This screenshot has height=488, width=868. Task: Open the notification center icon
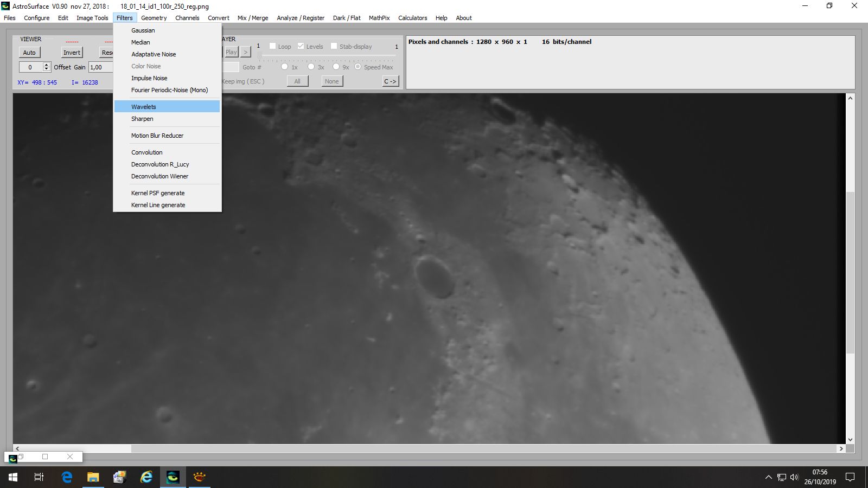[x=850, y=477]
